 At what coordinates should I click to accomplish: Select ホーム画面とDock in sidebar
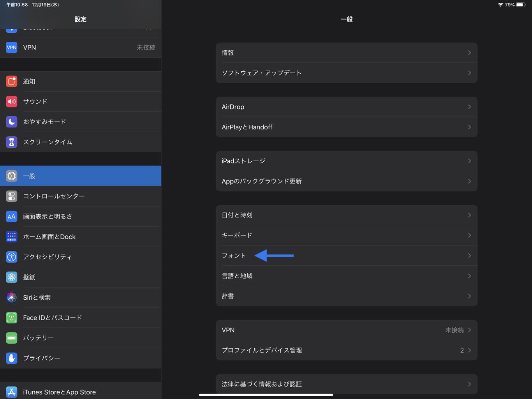click(x=81, y=237)
